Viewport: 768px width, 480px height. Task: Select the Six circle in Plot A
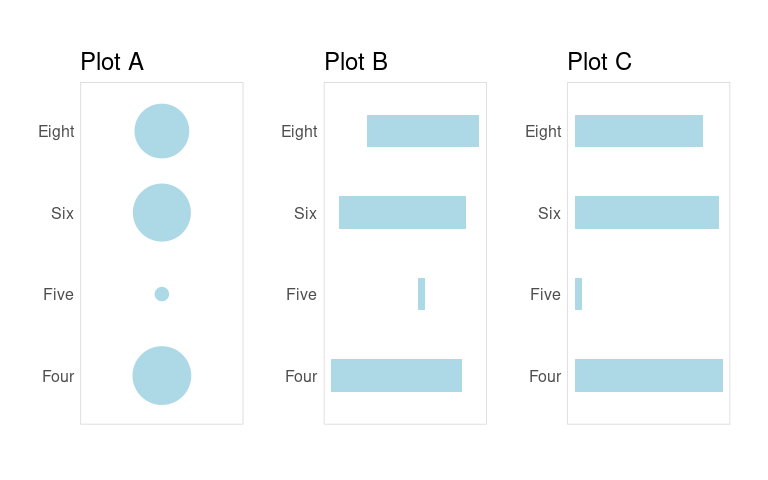(162, 213)
